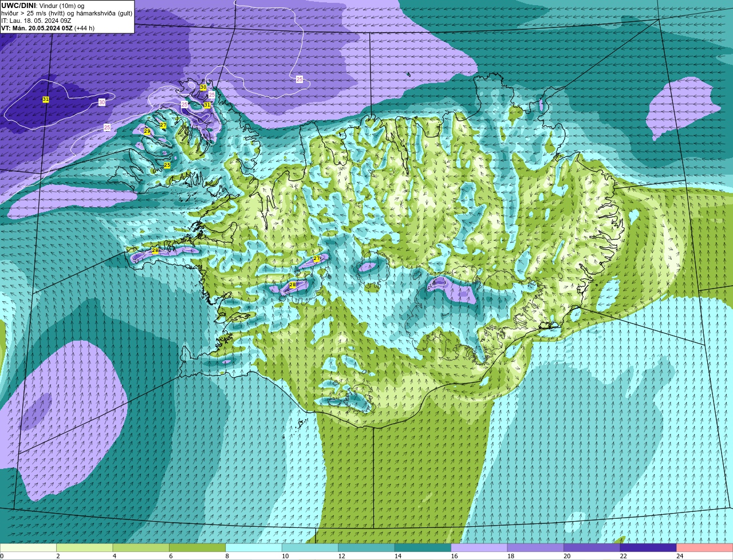Pick the 16–18 m/s lavender legend swatch

pyautogui.click(x=479, y=548)
